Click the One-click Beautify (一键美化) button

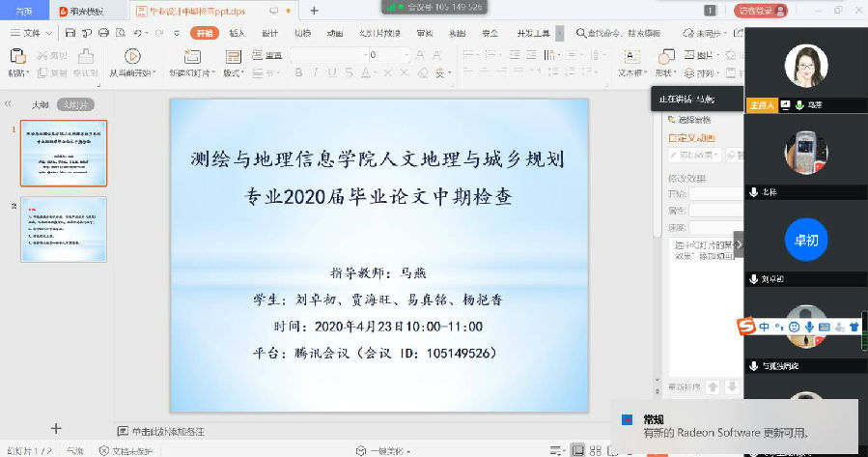click(383, 451)
